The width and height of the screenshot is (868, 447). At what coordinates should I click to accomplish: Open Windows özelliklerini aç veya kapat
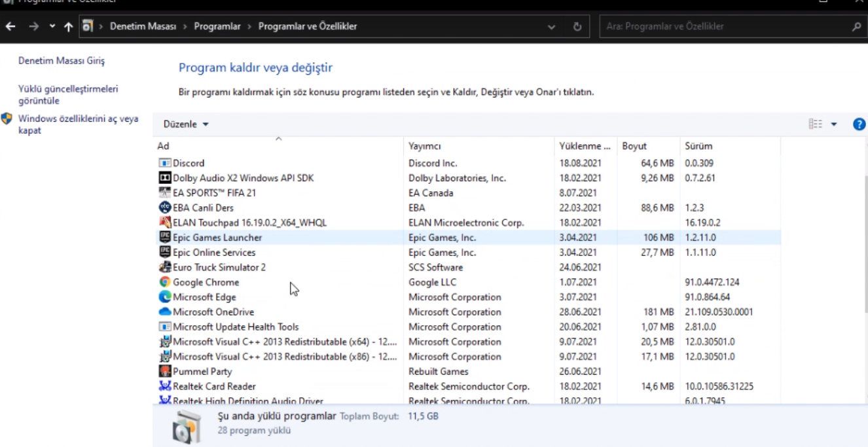pyautogui.click(x=79, y=124)
